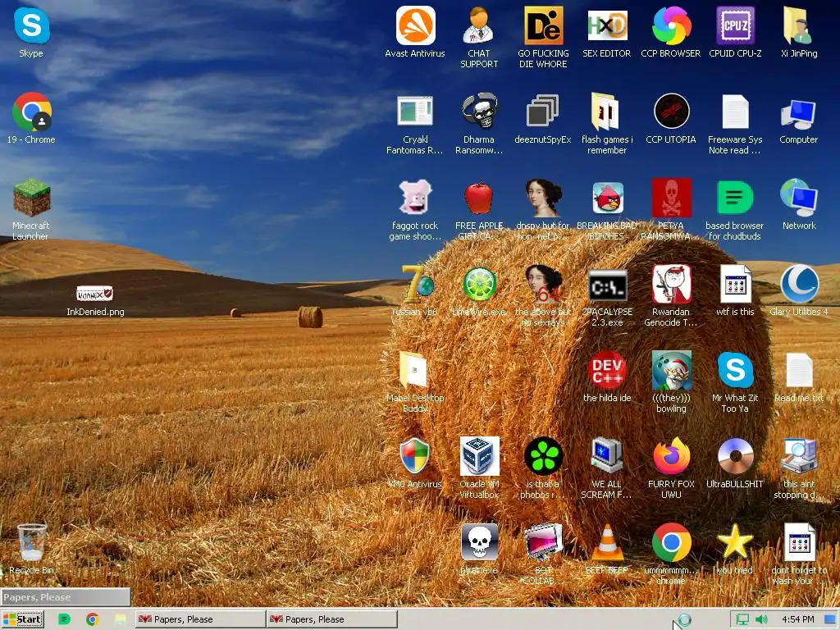The width and height of the screenshot is (840, 630).
Task: Click the Dharma Ransomware skull icon
Action: 479,112
